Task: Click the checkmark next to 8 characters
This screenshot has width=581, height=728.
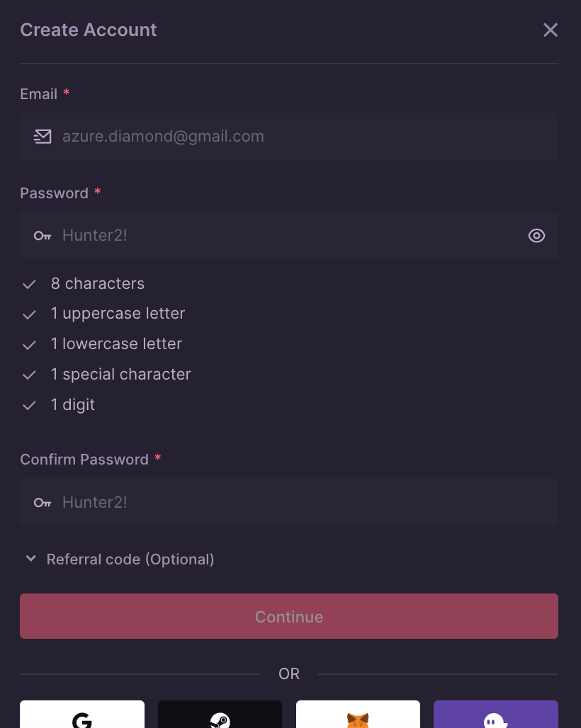Action: 29,284
